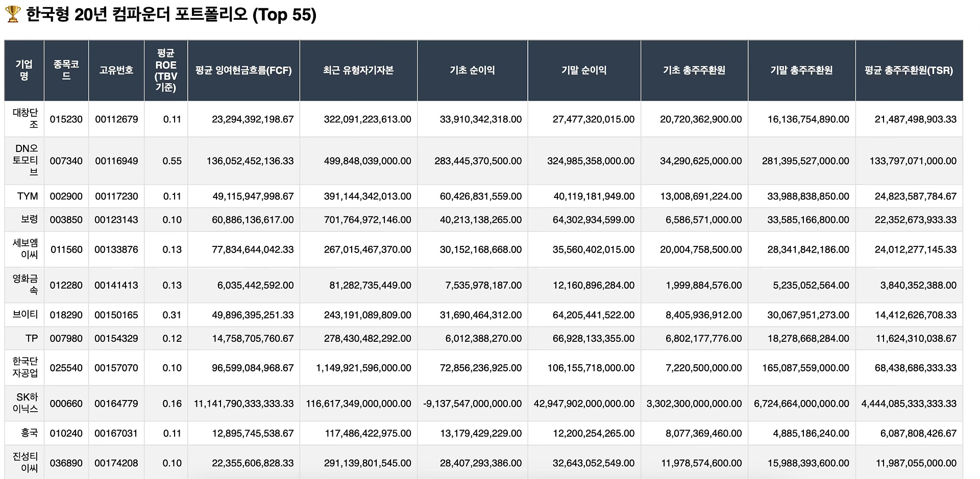Click the trophy icon beside the title
Screen dimensions: 980x479
point(12,14)
